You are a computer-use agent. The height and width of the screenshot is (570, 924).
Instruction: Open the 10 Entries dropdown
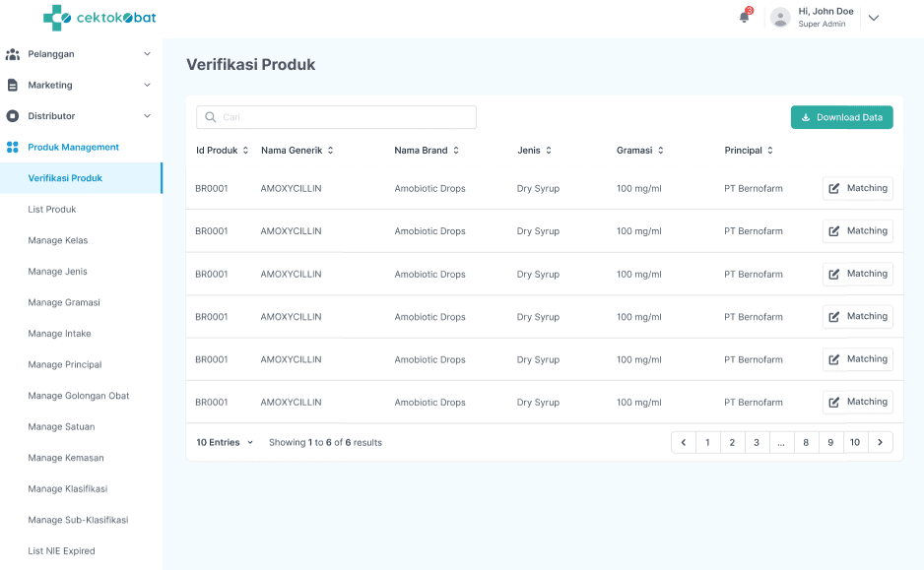225,443
